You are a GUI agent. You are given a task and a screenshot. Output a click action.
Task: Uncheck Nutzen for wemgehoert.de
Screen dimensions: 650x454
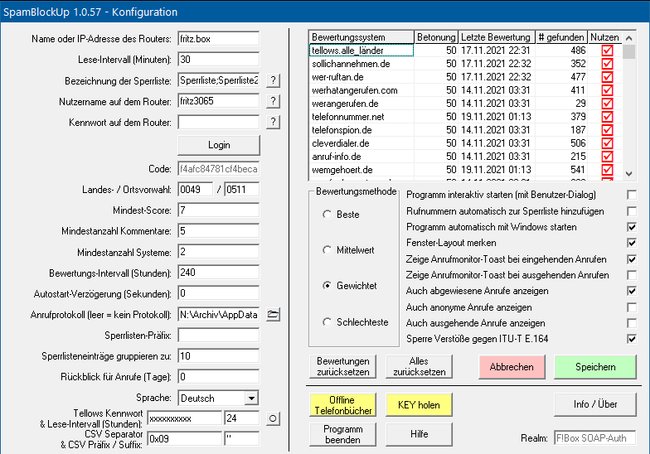pyautogui.click(x=607, y=170)
